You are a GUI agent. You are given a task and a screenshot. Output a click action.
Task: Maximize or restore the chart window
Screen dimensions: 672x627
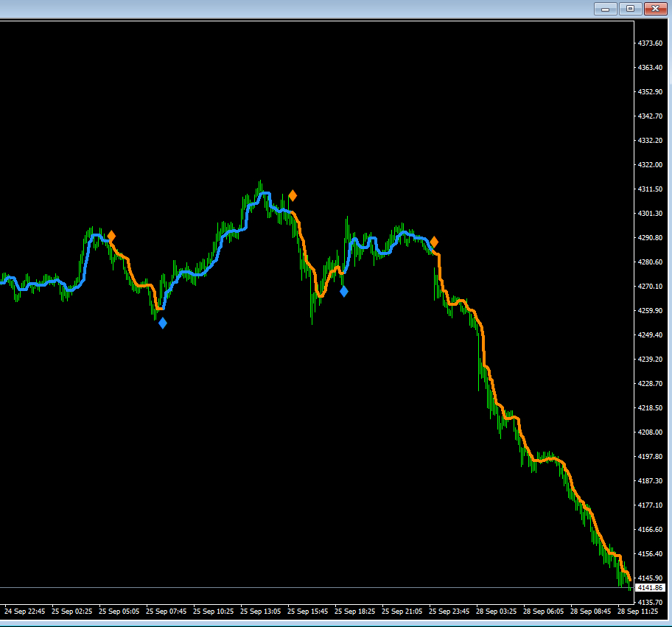click(630, 9)
